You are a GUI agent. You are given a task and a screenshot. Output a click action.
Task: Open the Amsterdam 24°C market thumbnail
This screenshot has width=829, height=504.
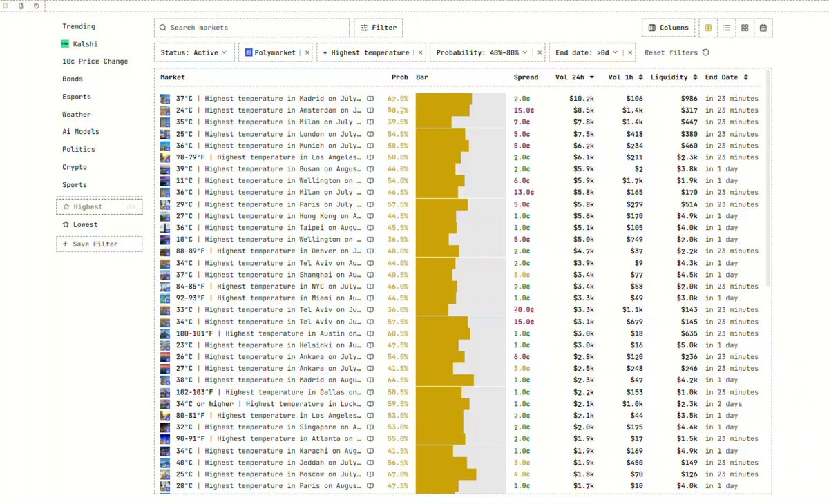tap(165, 110)
